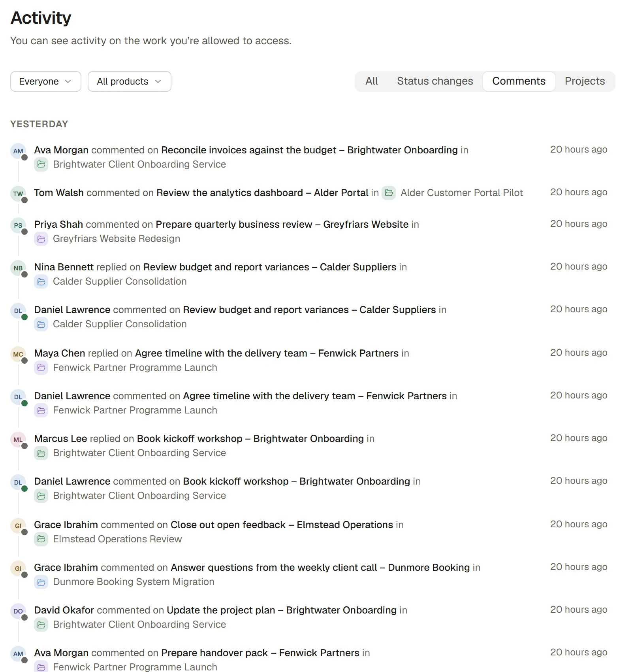Switch to the Projects tab
632x672 pixels.
585,81
